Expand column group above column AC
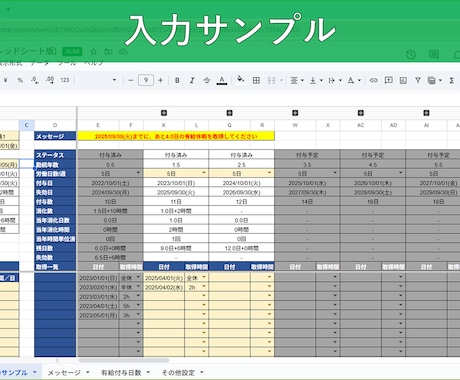Screen dimensions: 460x380 (361, 113)
